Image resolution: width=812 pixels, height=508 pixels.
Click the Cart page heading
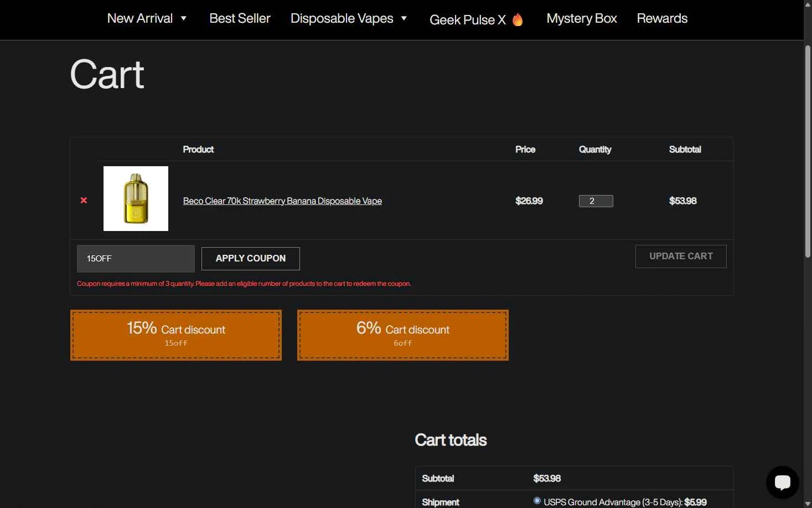(107, 74)
